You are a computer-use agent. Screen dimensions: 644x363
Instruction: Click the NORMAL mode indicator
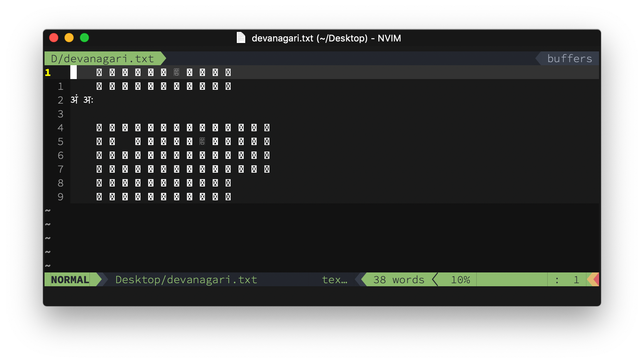[70, 280]
